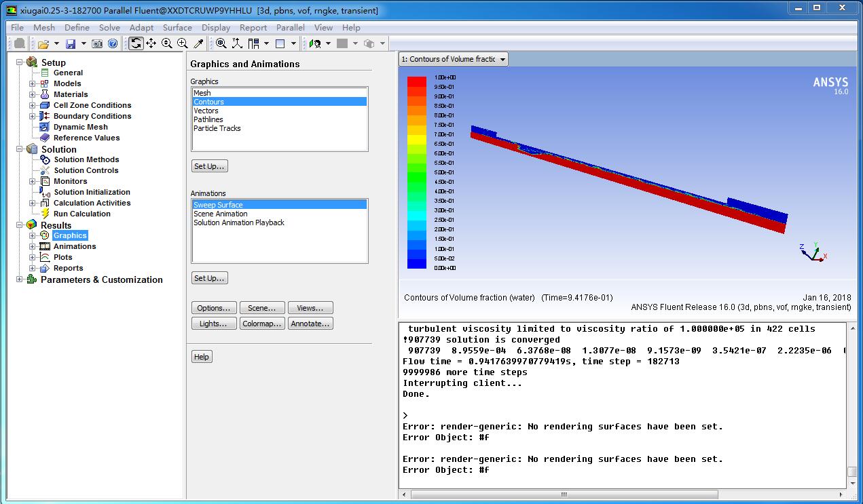The width and height of the screenshot is (863, 504).
Task: Collapse the Setup tree node
Action: [x=19, y=62]
